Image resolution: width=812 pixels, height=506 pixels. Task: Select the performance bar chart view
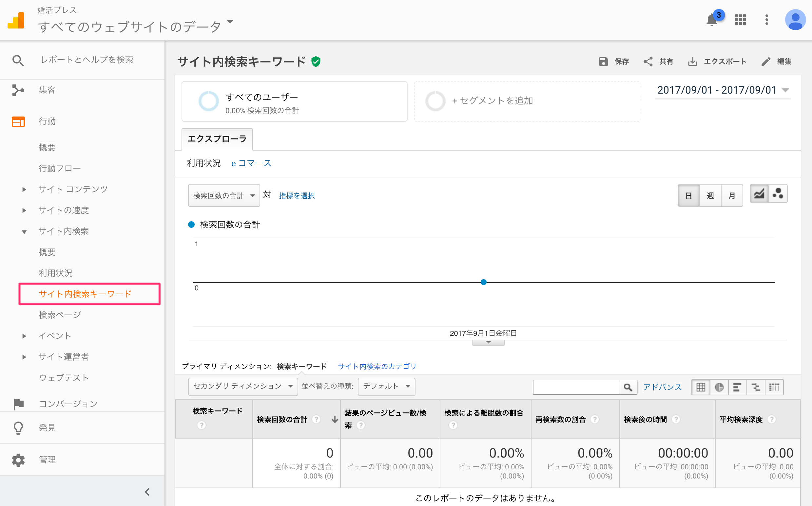(x=737, y=387)
